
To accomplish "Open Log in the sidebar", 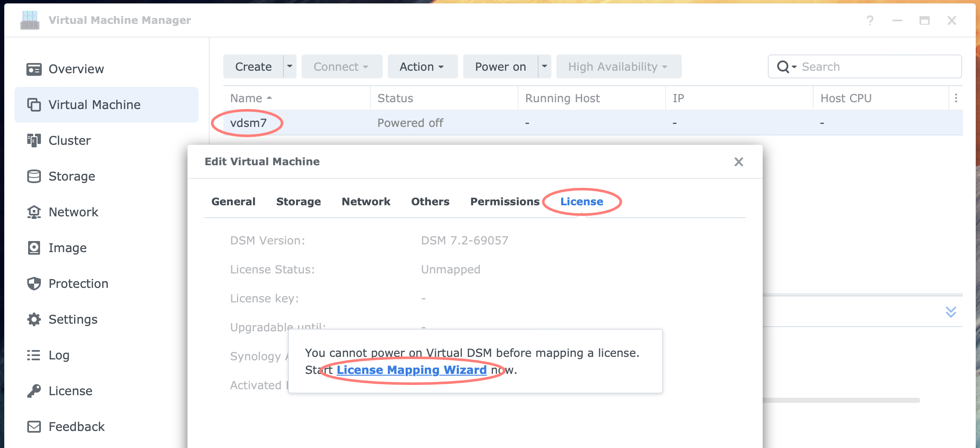I will tap(107, 355).
